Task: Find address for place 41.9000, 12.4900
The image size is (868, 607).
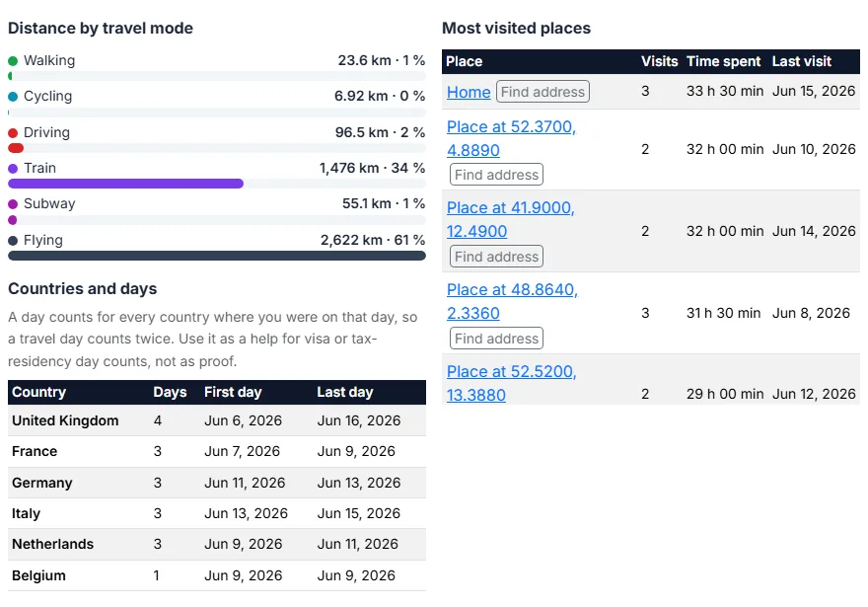Action: (496, 257)
